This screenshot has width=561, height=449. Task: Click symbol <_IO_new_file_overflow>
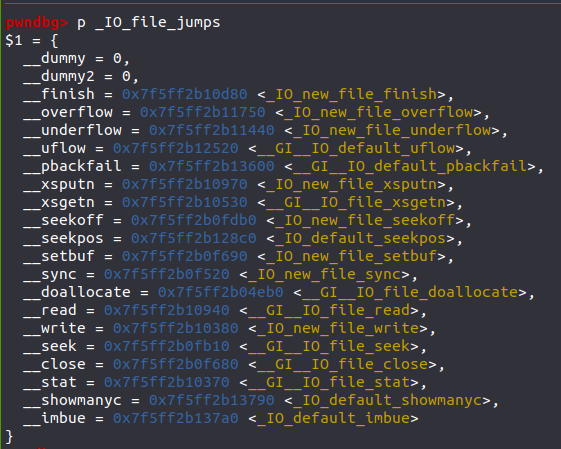378,112
